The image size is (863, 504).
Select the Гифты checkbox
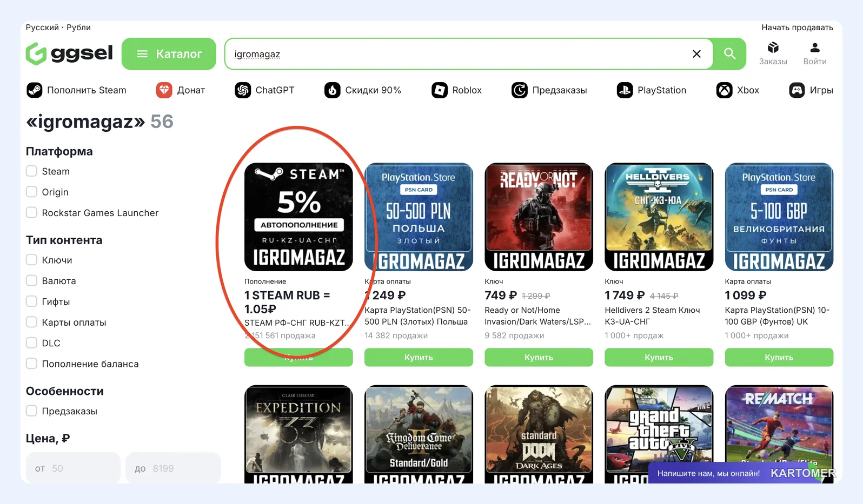[x=32, y=301]
